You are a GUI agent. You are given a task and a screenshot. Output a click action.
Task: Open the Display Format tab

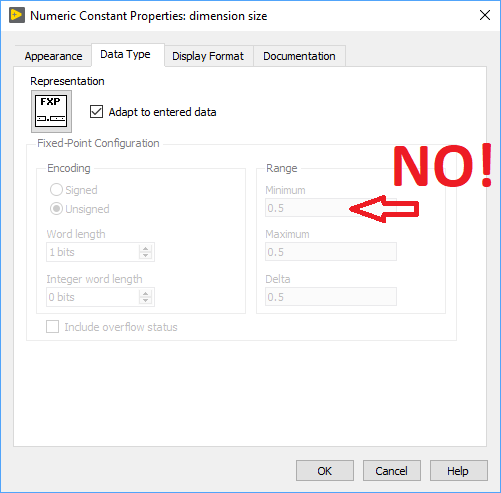[208, 56]
